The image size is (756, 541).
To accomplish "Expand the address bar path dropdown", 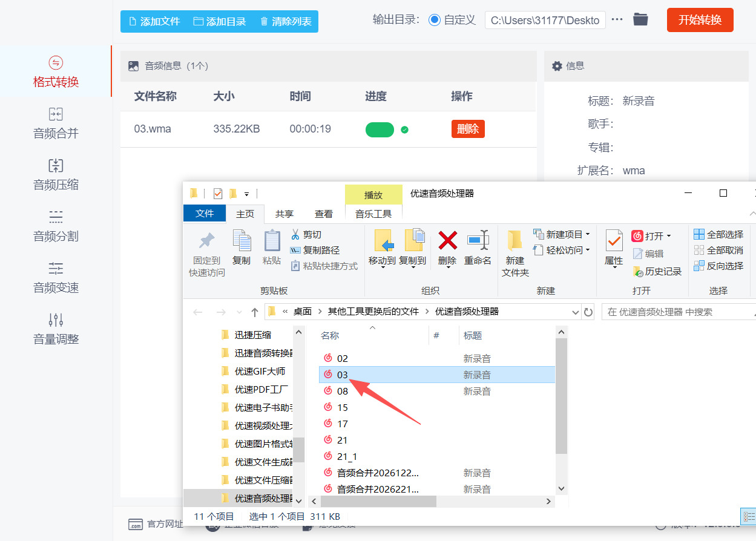I will coord(576,312).
